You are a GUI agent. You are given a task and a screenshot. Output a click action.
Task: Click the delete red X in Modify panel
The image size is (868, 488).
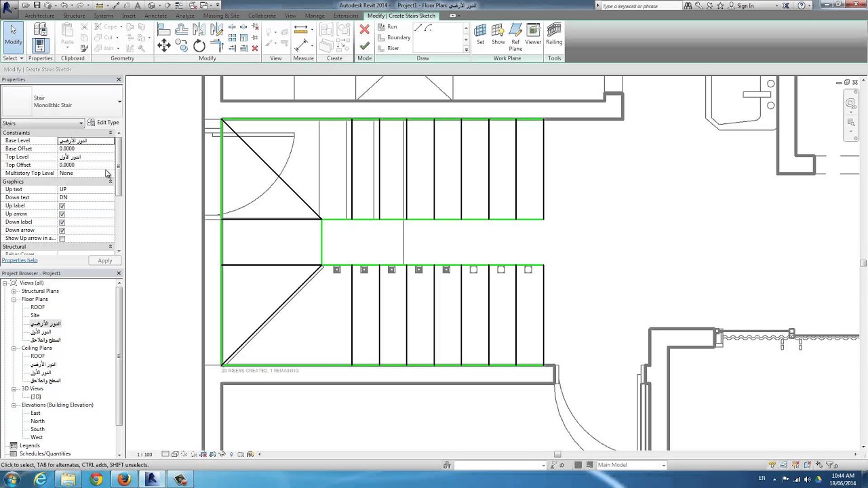click(254, 48)
